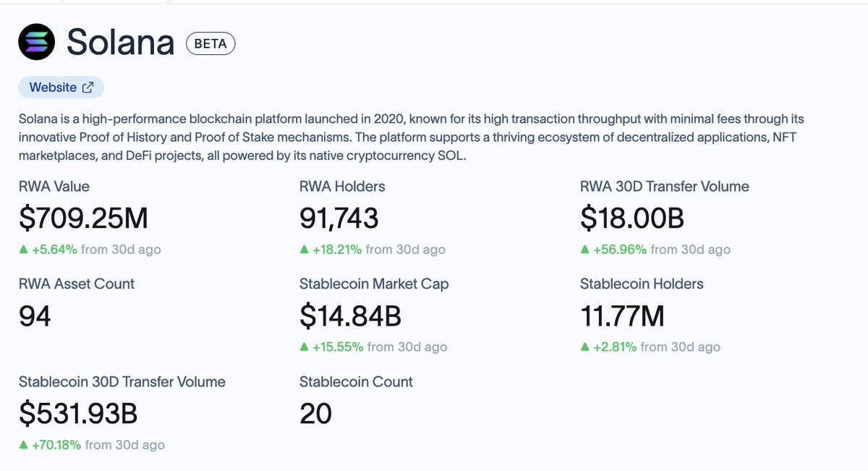Select the RWA Value figure $709.25M

click(83, 218)
